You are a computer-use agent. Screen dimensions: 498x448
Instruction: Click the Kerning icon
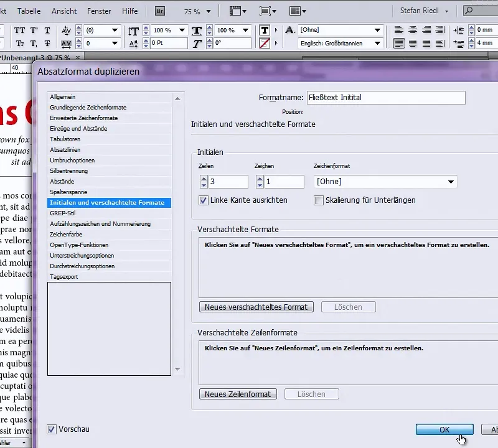(66, 30)
